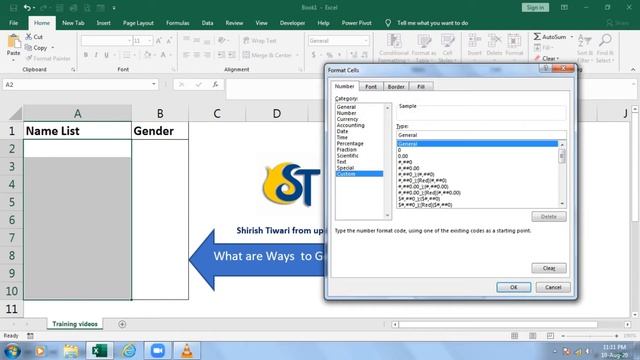This screenshot has height=360, width=640.
Task: Switch to the Formulas ribbon tab
Action: point(178,23)
